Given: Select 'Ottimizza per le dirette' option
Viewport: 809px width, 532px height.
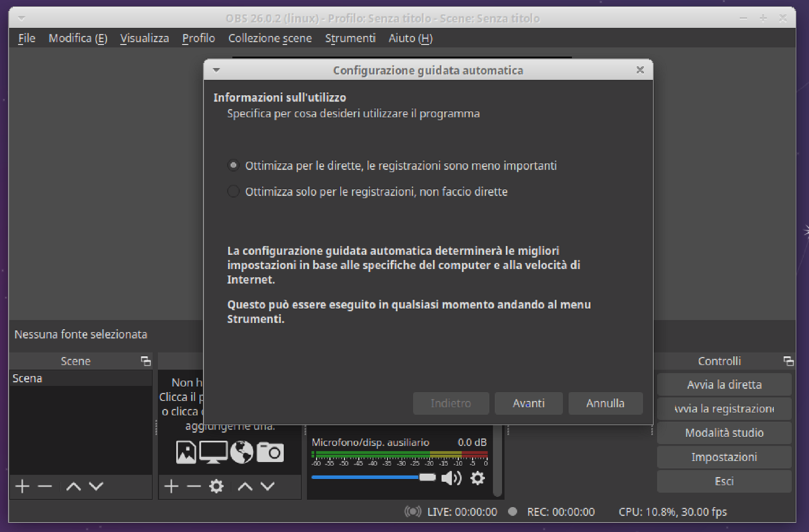Looking at the screenshot, I should point(233,165).
